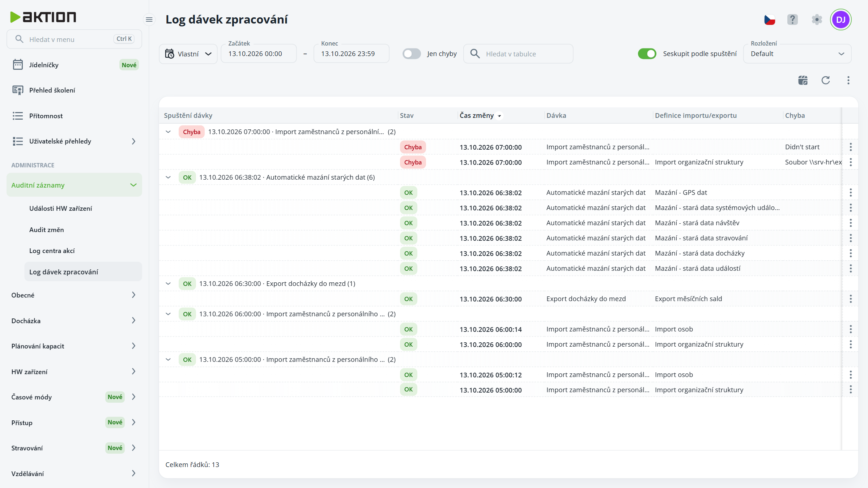The width and height of the screenshot is (868, 488).
Task: Open table options three-dot menu
Action: [848, 80]
